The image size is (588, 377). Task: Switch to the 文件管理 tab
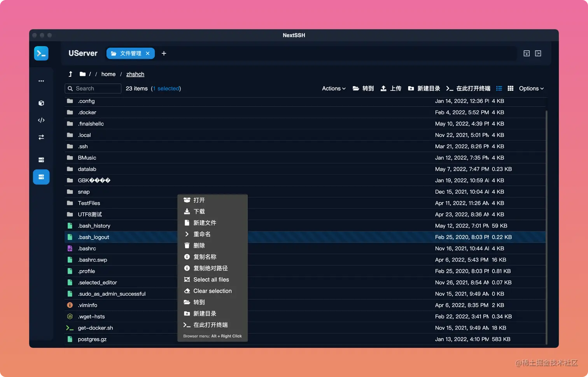[x=131, y=53]
